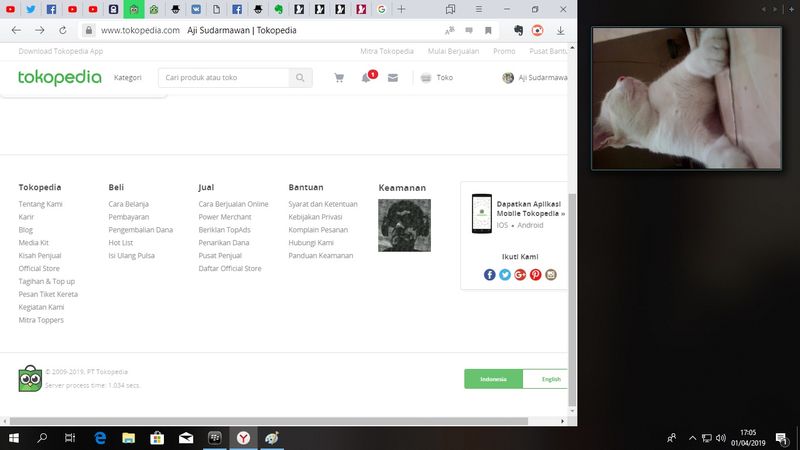
Task: Open the browser hamburger menu
Action: pos(479,9)
